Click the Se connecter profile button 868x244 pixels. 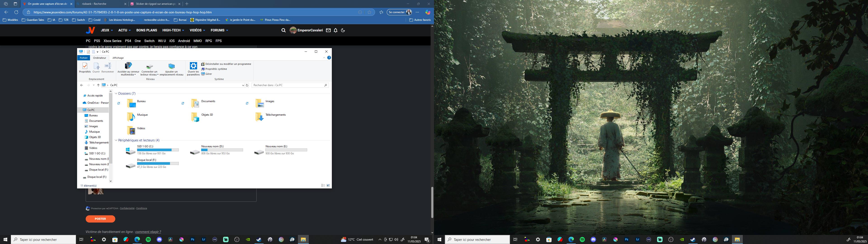point(400,12)
